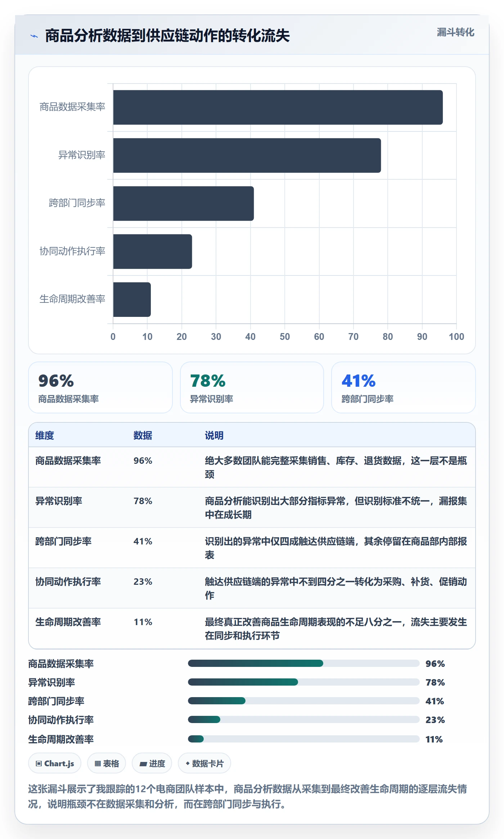Viewport: 504px width, 839px height.
Task: Click the 50 tick on chart x-axis
Action: tap(285, 337)
